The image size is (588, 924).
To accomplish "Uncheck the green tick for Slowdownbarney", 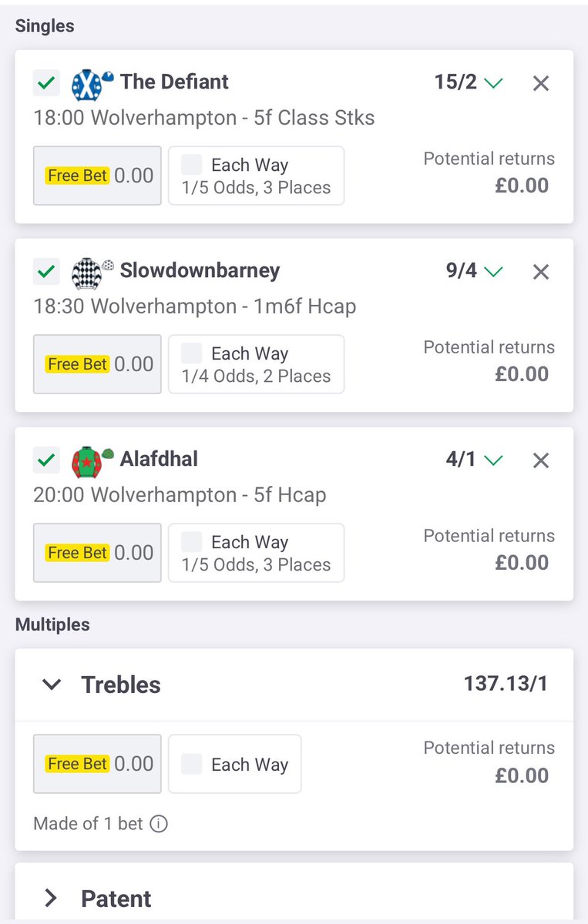I will [46, 272].
